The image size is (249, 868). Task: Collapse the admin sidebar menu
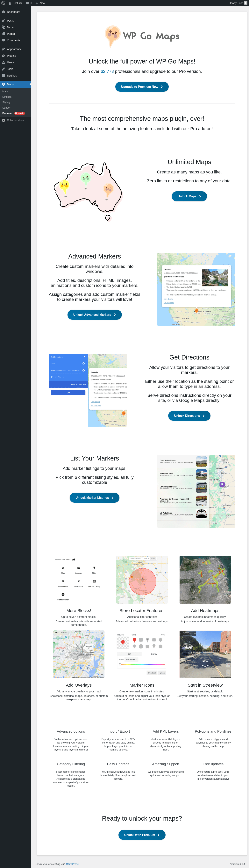(16, 120)
